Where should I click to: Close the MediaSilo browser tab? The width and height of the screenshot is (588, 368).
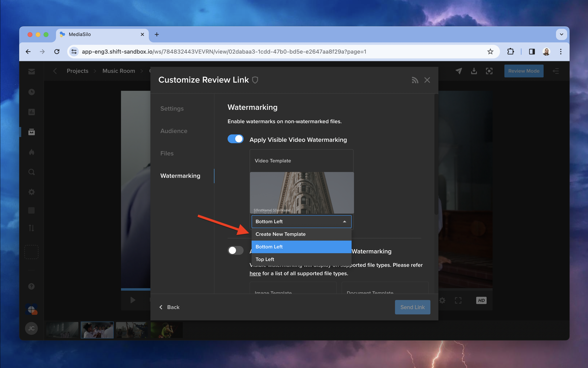[x=142, y=34]
